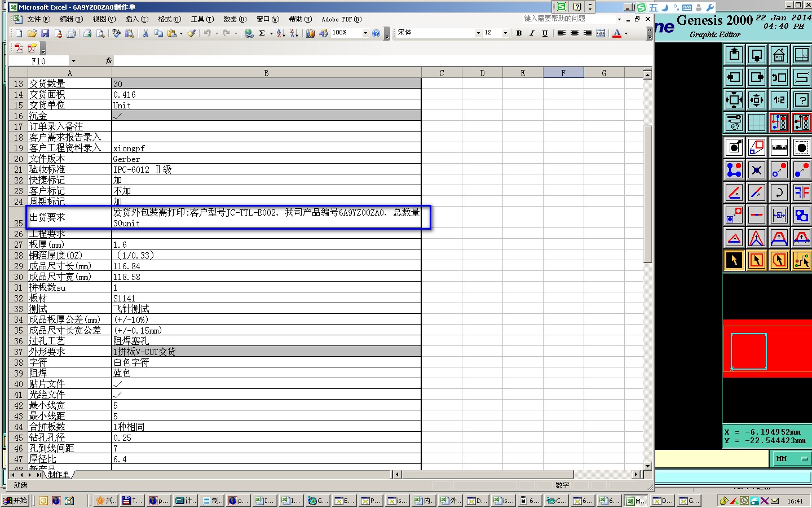
Task: Open the 文件(F) menu
Action: tap(38, 19)
